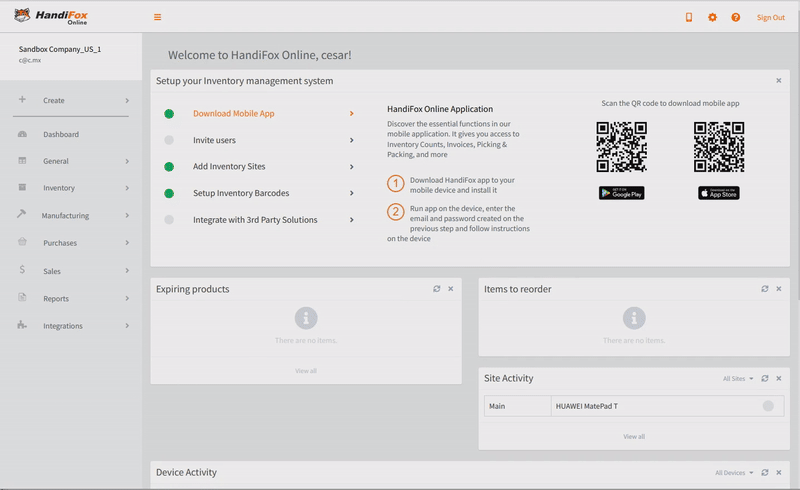The image size is (800, 490).
Task: Close the setup inventory management panel
Action: (779, 81)
